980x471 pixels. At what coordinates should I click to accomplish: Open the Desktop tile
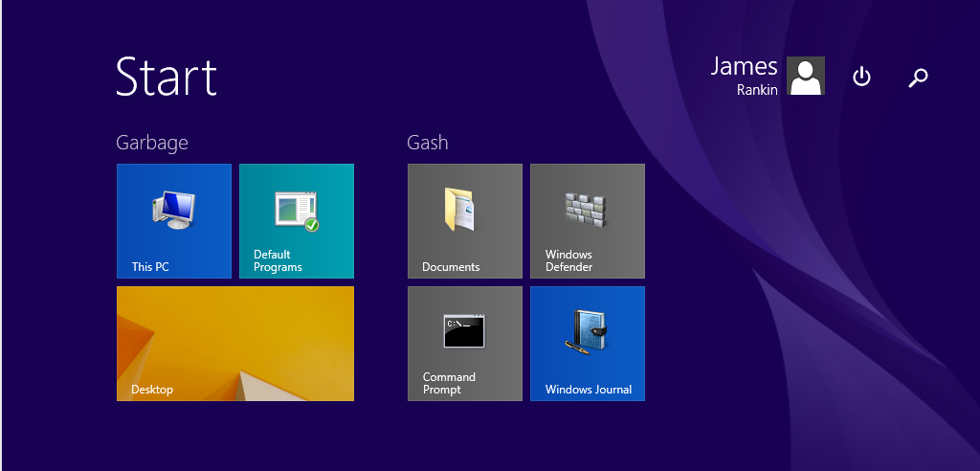coord(235,344)
